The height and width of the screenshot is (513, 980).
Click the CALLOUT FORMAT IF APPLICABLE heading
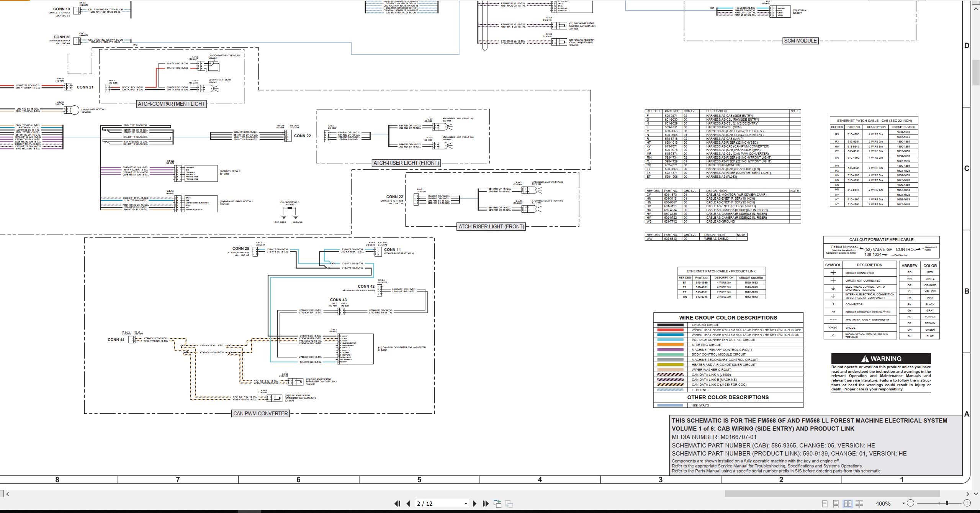(881, 240)
